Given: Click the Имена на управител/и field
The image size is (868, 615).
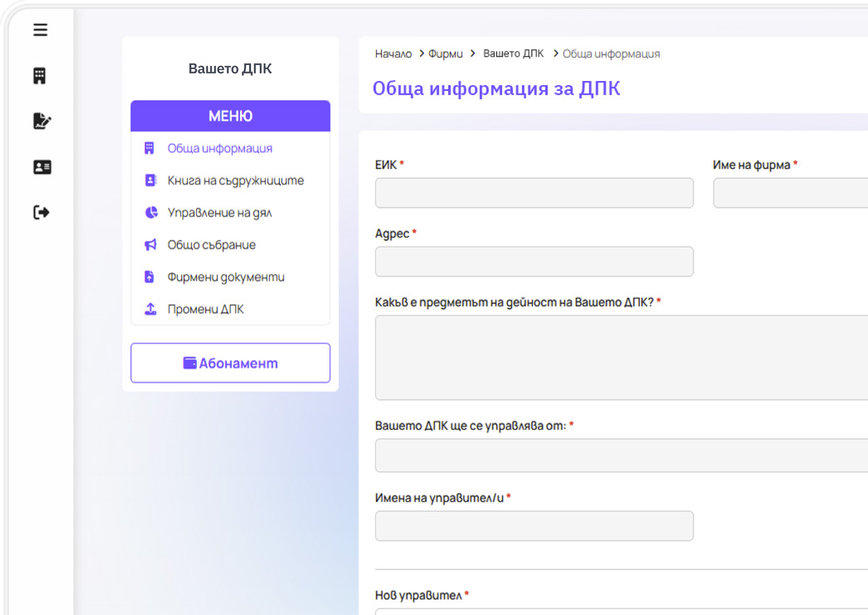Looking at the screenshot, I should pyautogui.click(x=534, y=526).
